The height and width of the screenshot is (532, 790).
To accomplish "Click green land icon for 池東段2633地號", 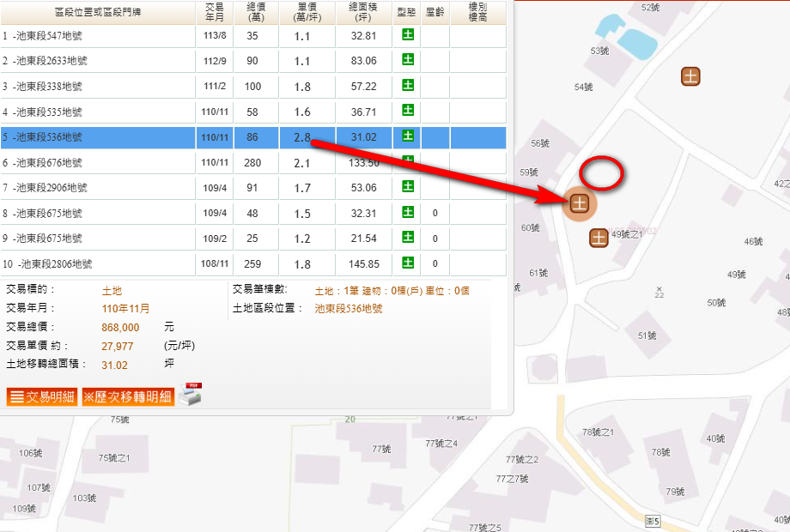I will click(407, 60).
